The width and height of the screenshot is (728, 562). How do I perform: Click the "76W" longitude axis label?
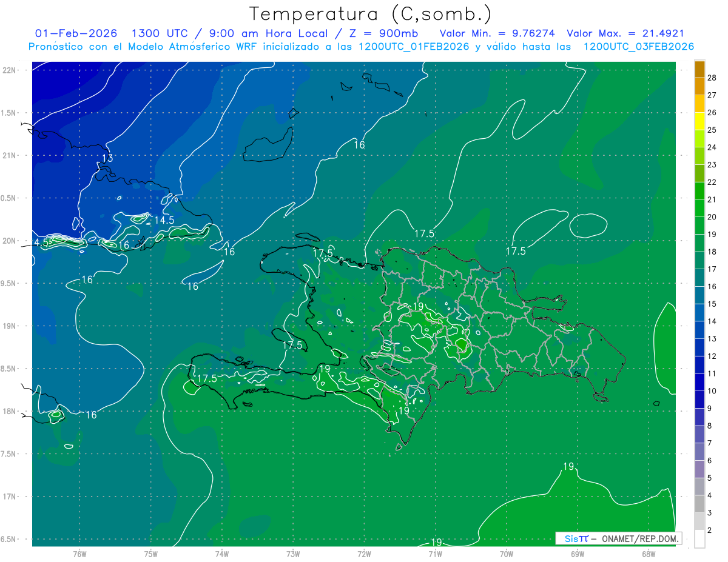pos(79,553)
